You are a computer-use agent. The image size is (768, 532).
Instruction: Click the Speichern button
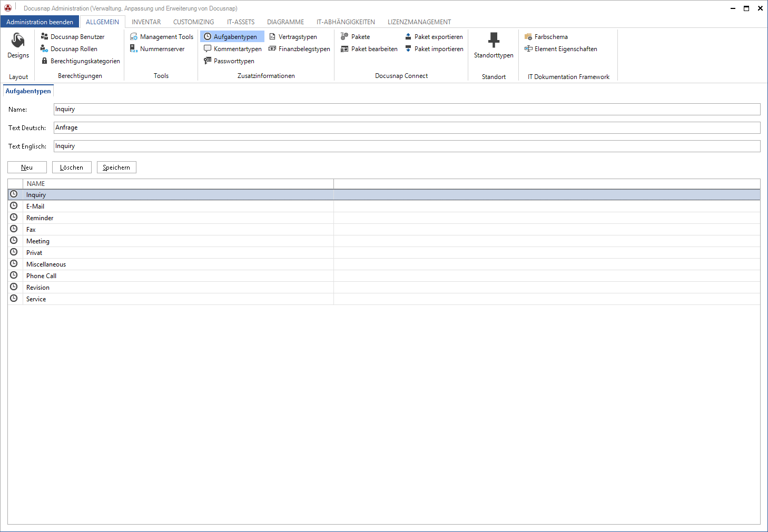(x=116, y=167)
